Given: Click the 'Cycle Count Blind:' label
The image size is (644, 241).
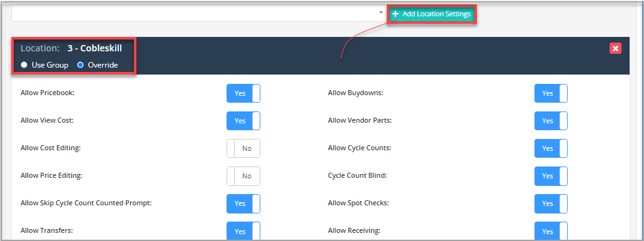Looking at the screenshot, I should pos(357,175).
